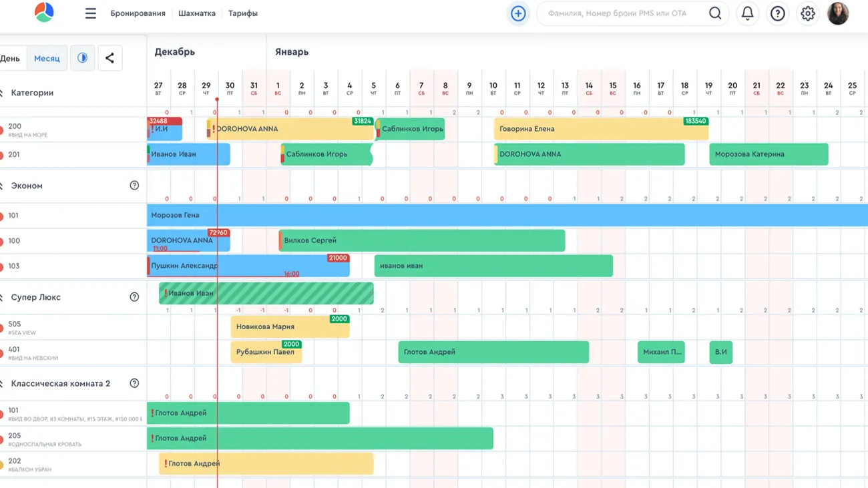868x488 pixels.
Task: Switch view to День
Action: [10, 58]
